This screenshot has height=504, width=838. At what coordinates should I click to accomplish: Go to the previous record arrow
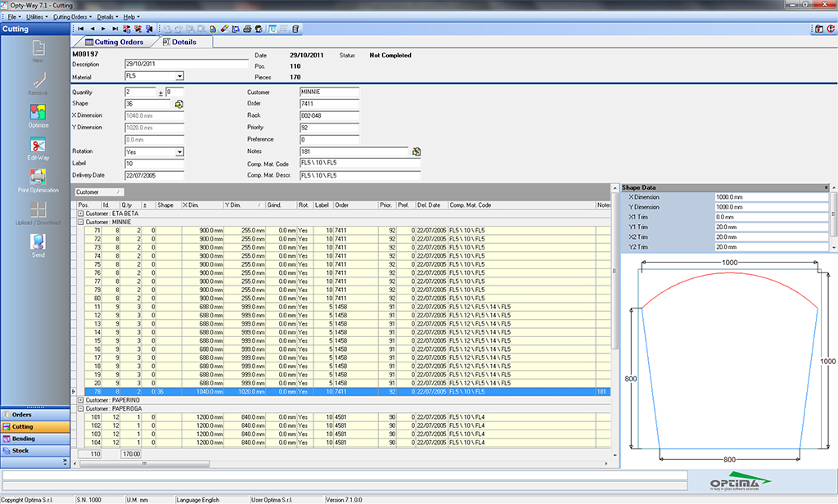coord(92,29)
